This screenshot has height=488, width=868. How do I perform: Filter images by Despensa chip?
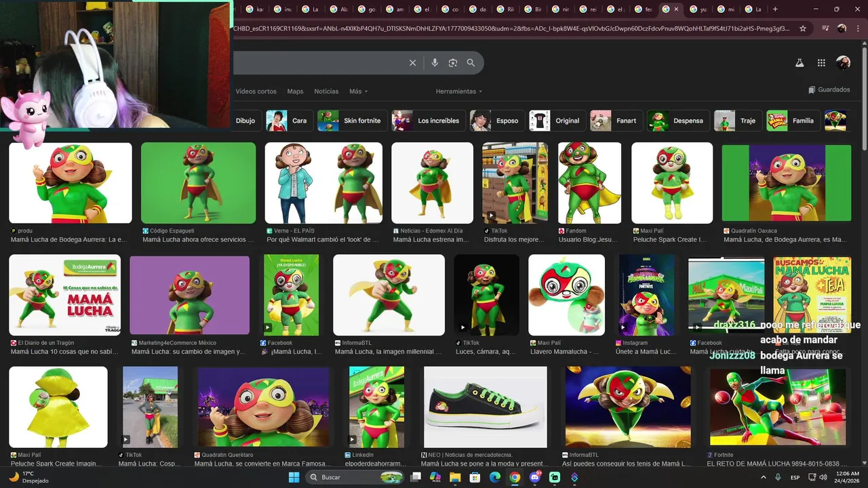click(x=678, y=121)
